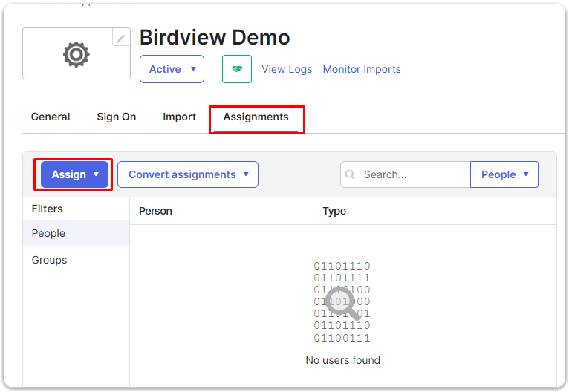
Task: Focus the Search input field
Action: [406, 174]
